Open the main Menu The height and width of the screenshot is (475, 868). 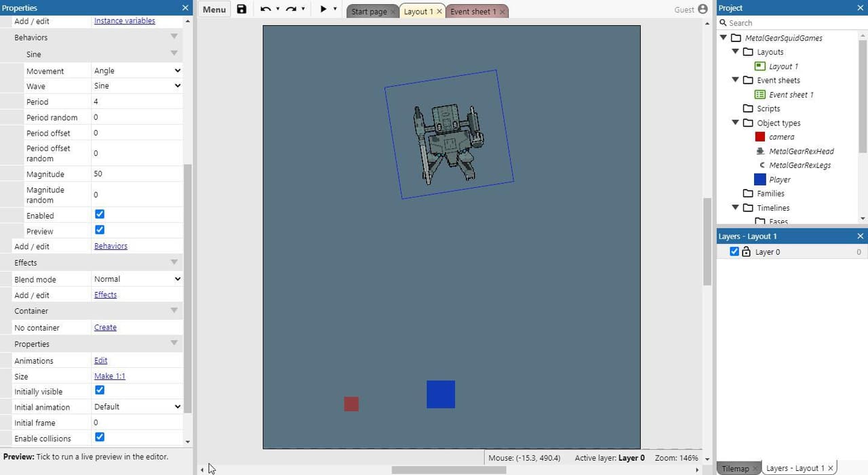pos(214,9)
